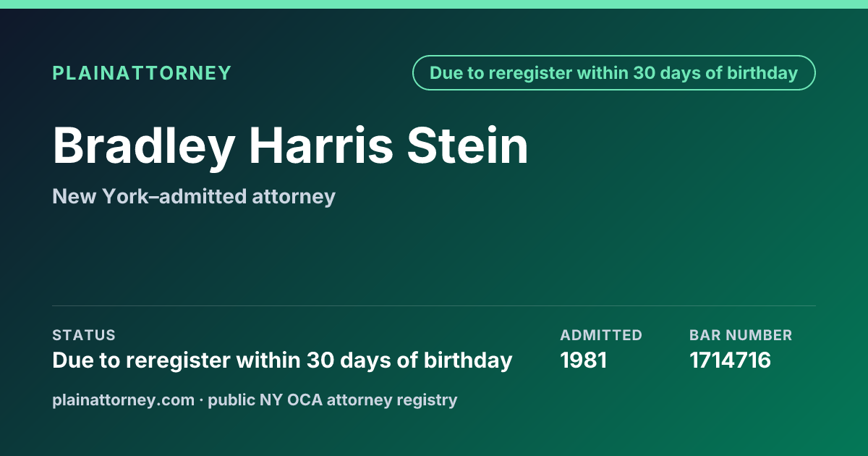Click the ADMITTED field label
This screenshot has width=868, height=456.
[x=601, y=335]
